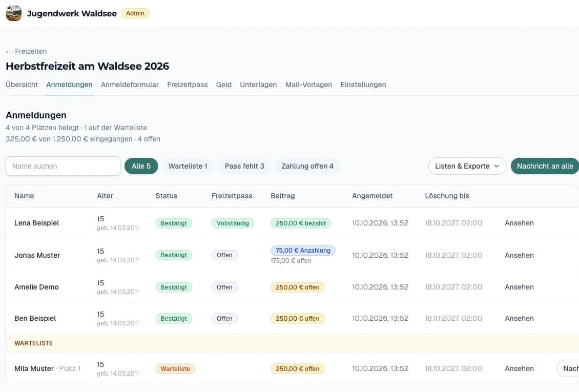
Task: Filter by Zahlung offen 4
Action: [x=307, y=166]
